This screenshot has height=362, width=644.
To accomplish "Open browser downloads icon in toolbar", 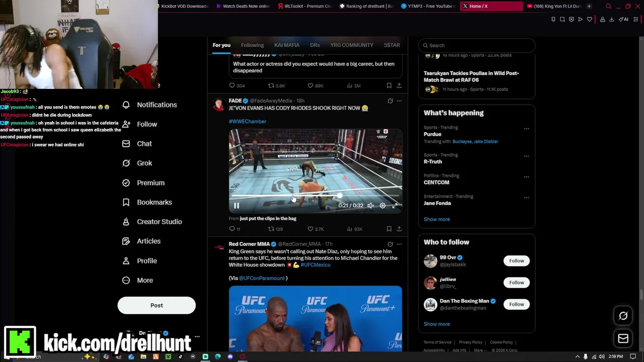I will pyautogui.click(x=611, y=20).
